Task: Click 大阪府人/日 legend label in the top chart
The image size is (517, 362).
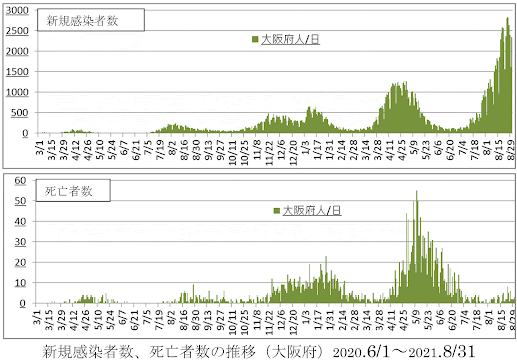Action: click(290, 39)
